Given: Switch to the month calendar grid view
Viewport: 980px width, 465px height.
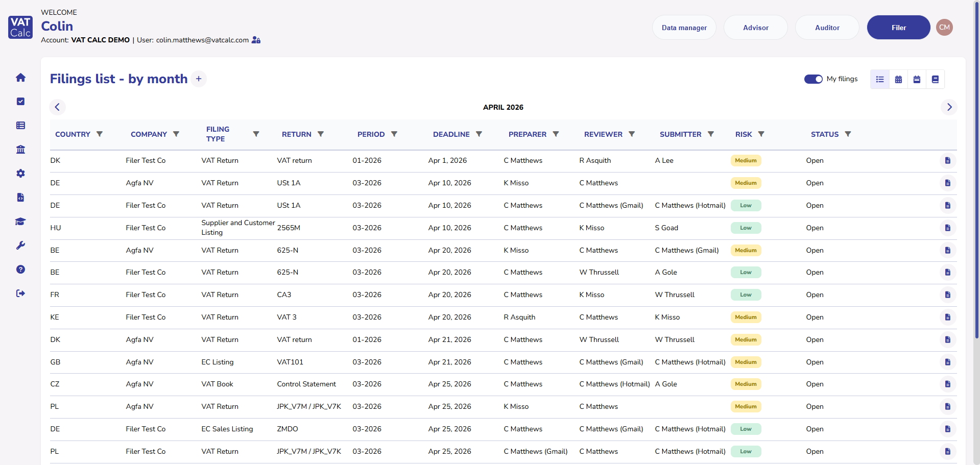Looking at the screenshot, I should click(x=898, y=79).
